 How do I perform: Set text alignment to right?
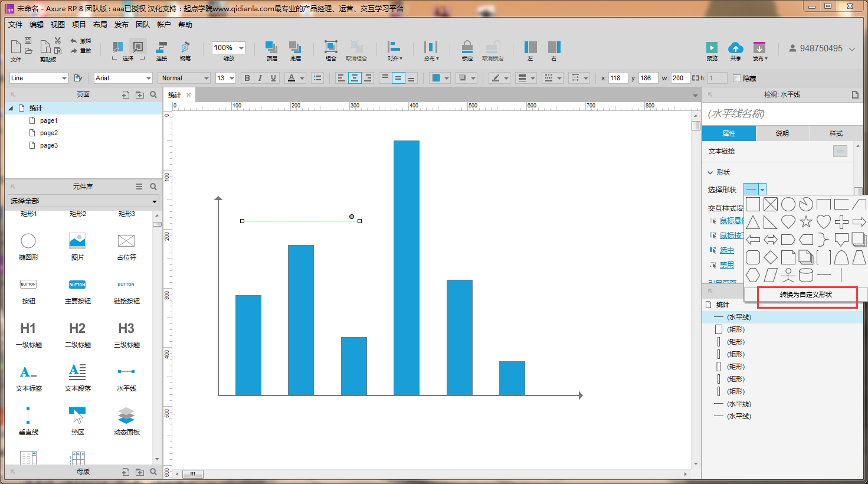click(x=368, y=78)
